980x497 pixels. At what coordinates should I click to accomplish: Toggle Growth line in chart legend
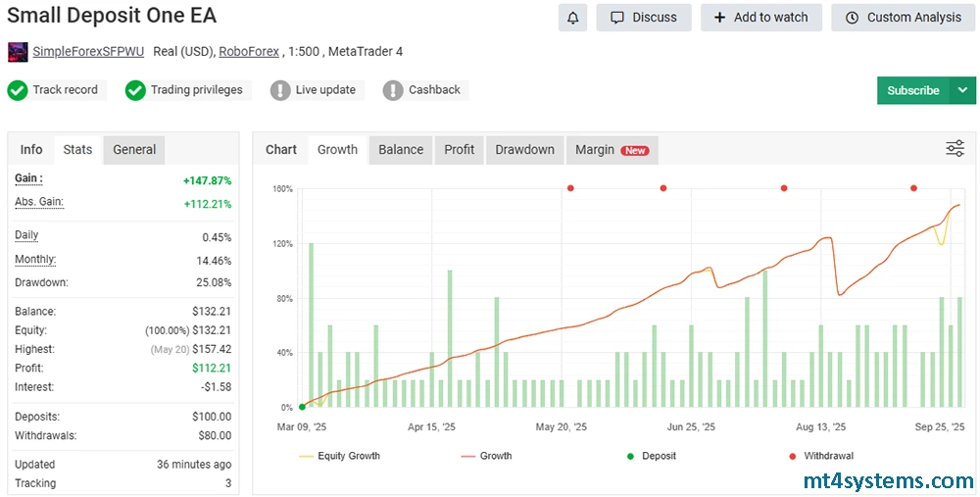click(485, 456)
